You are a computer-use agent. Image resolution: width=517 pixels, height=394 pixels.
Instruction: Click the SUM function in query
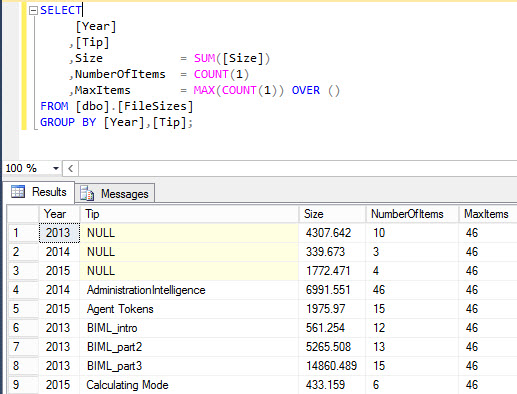(205, 58)
